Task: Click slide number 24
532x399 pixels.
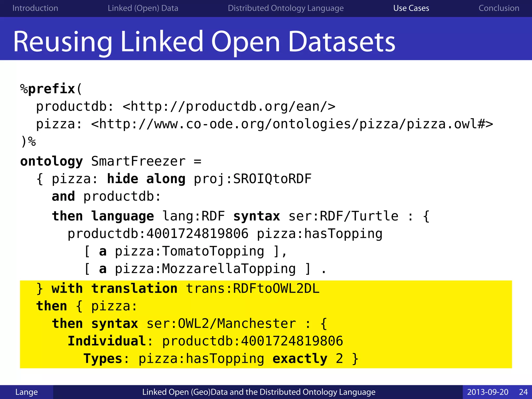Action: point(523,392)
